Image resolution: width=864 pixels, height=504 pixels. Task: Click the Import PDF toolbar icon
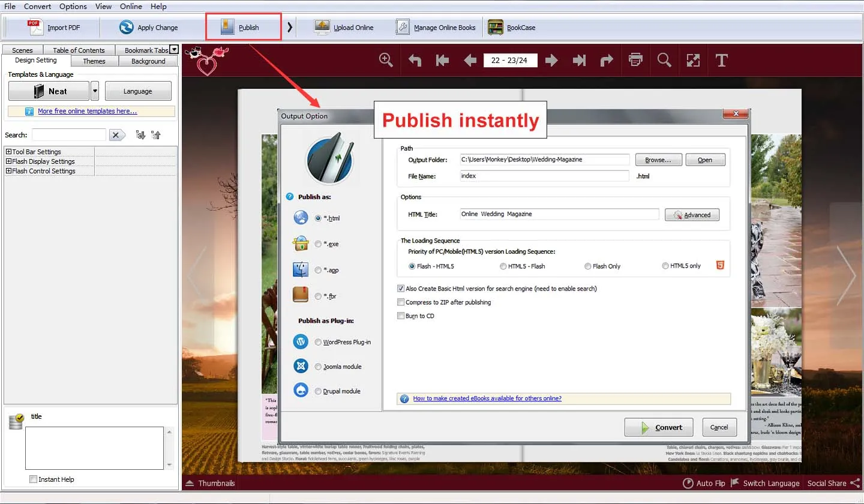click(36, 27)
